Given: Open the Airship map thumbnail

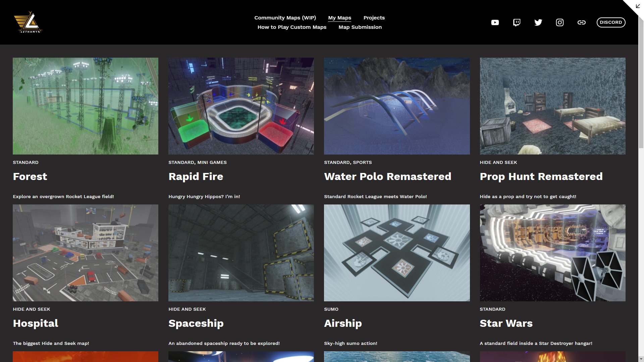Looking at the screenshot, I should coord(397,253).
